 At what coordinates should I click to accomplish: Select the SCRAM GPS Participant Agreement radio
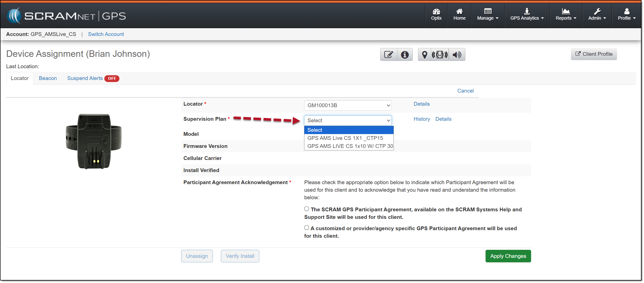[x=306, y=209]
